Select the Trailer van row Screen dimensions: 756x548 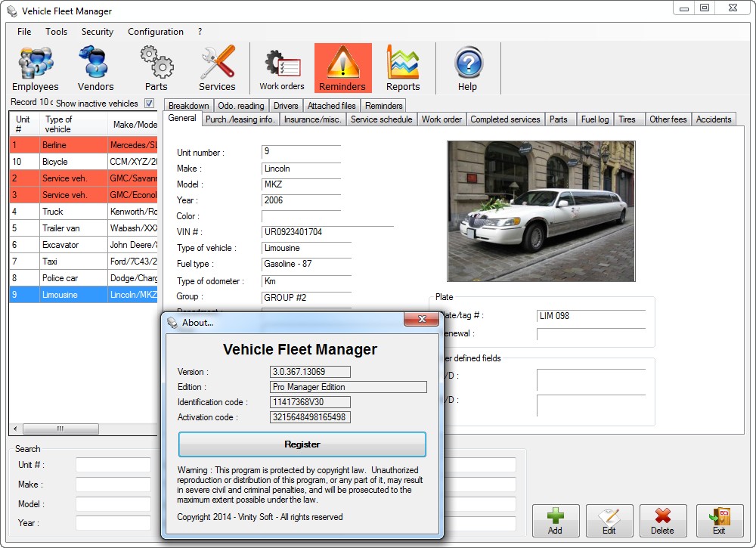pos(83,228)
